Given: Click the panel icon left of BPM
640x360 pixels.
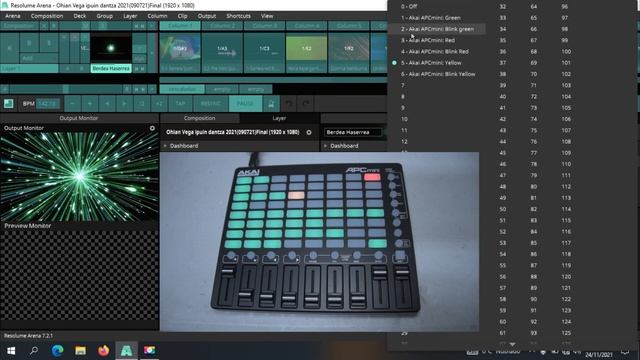Looking at the screenshot, I should 8,104.
